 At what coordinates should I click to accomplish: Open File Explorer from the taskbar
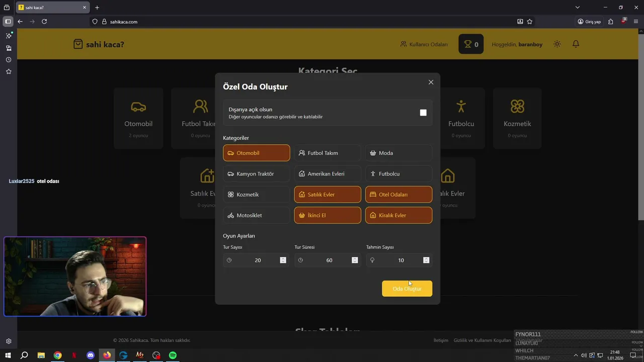41,355
